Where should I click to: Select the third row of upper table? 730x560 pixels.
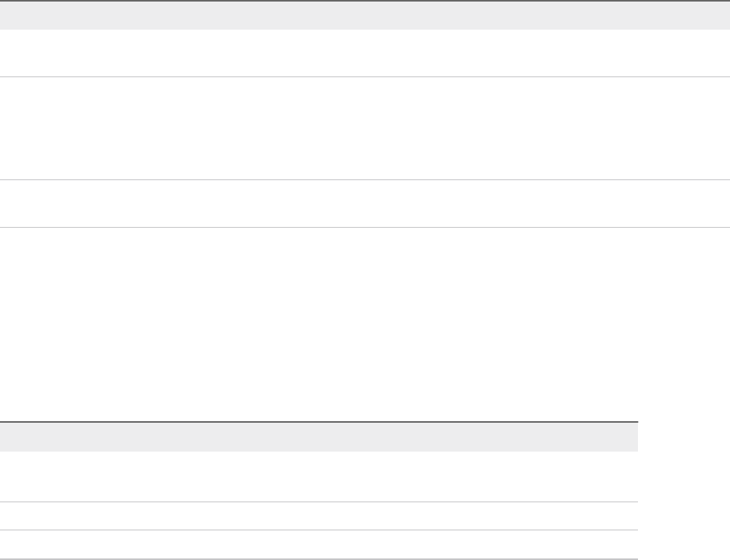click(365, 204)
